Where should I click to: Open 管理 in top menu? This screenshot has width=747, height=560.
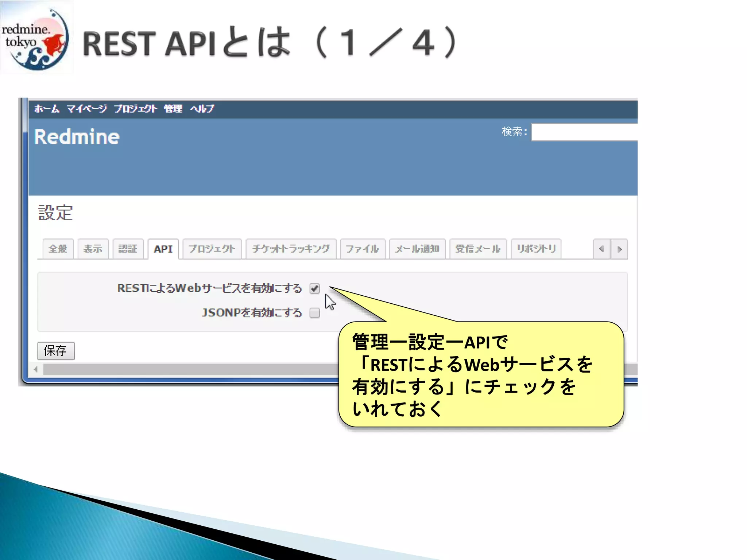pos(173,109)
